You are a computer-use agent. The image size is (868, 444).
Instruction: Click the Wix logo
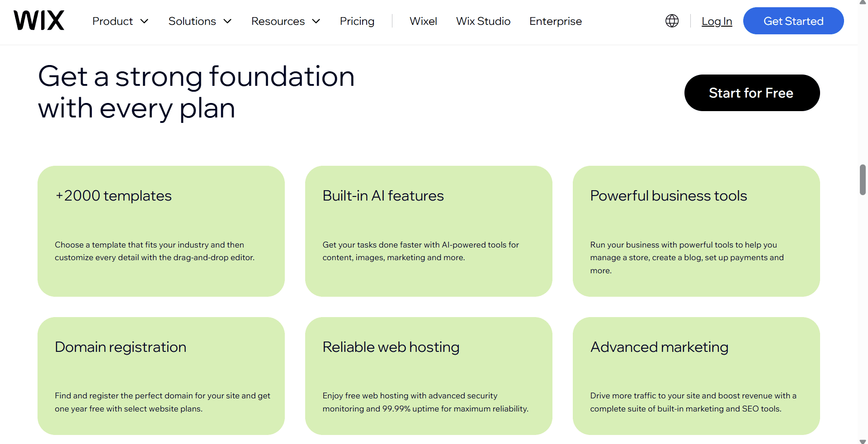38,20
